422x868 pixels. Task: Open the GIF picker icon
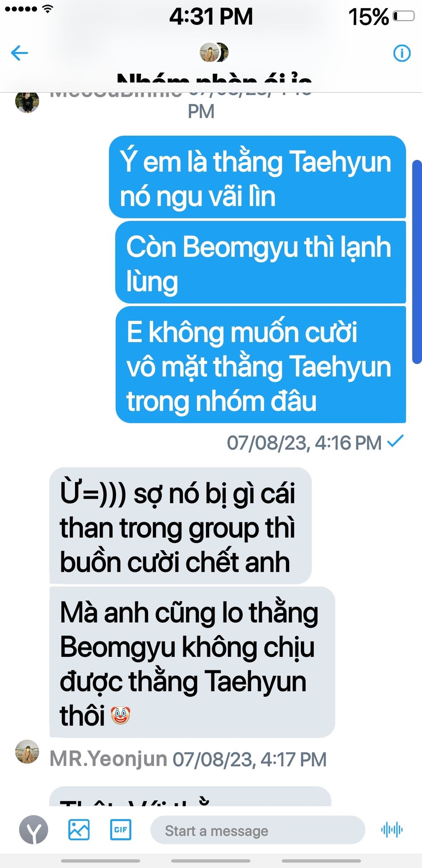pyautogui.click(x=121, y=830)
